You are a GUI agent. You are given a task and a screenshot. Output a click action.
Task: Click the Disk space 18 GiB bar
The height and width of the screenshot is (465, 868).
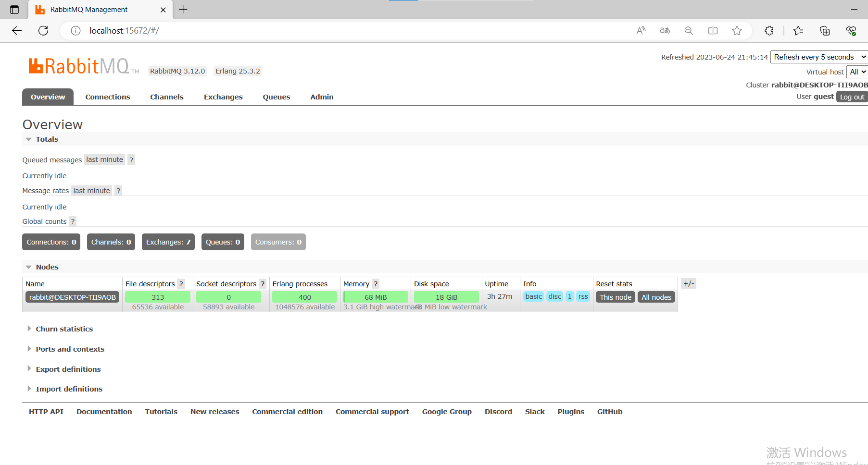click(x=446, y=297)
